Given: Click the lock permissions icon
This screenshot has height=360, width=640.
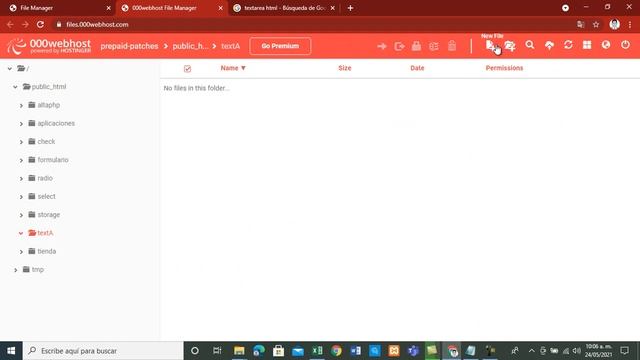Looking at the screenshot, I should point(416,46).
